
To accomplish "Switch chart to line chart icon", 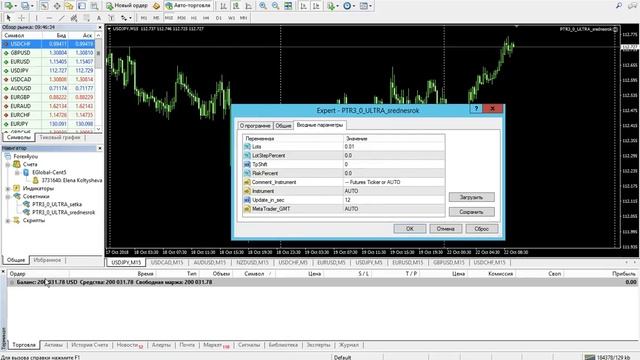I will point(249,6).
